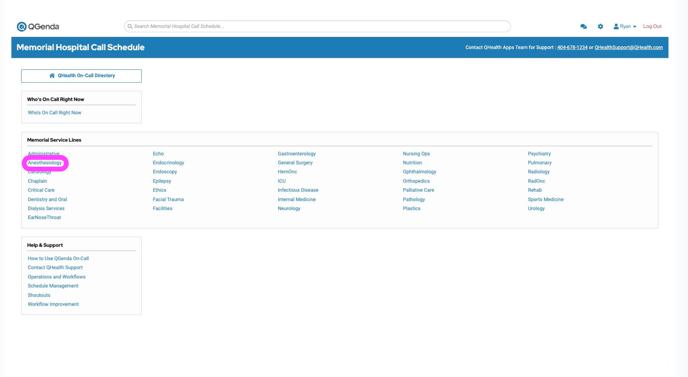Open the Nutrition service line

coord(412,163)
